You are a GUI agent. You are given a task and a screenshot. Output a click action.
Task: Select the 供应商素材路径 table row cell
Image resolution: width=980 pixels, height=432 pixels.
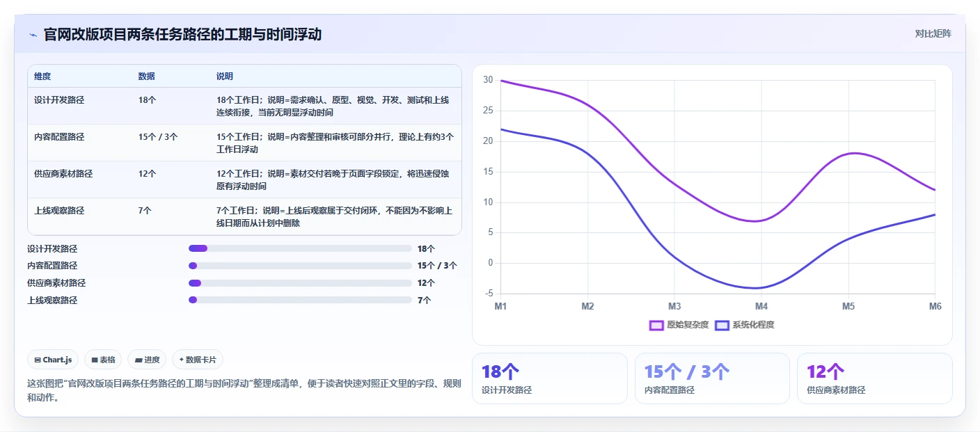63,174
